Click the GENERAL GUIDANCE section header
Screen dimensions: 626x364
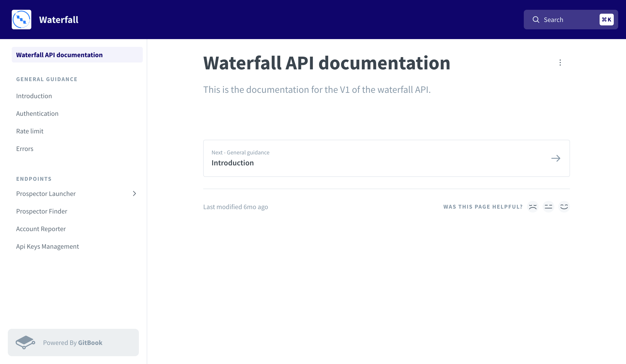coord(47,79)
